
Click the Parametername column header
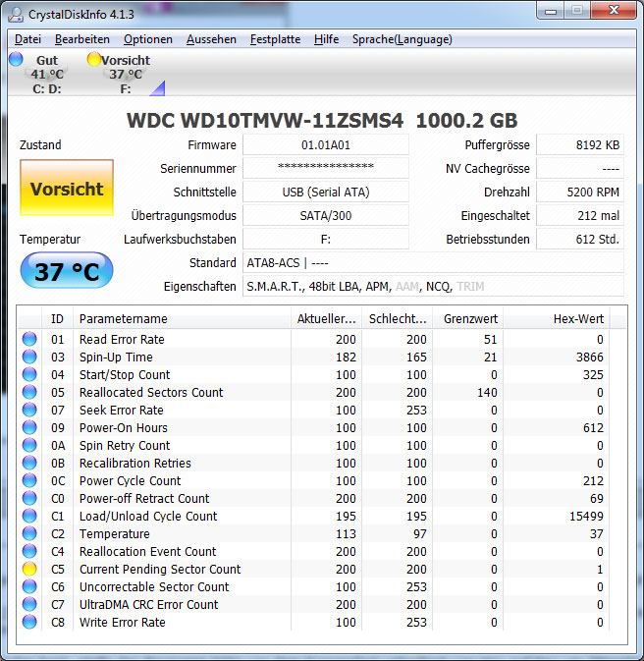click(182, 318)
